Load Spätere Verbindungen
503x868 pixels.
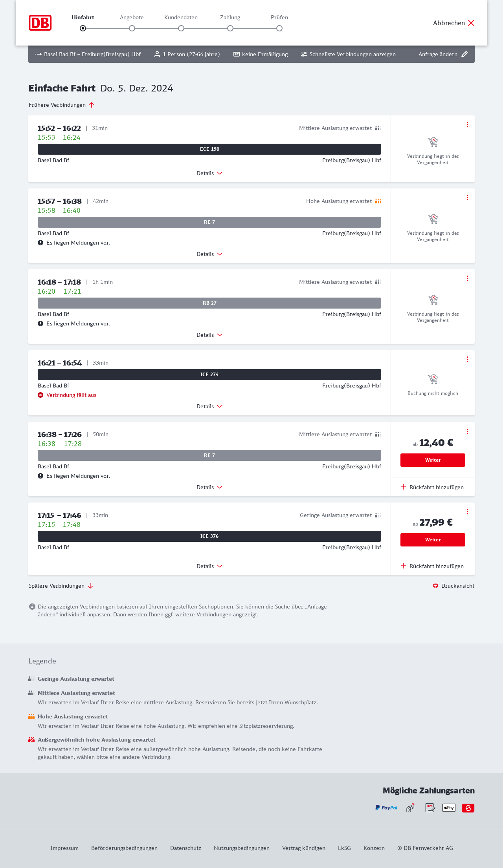pyautogui.click(x=61, y=586)
